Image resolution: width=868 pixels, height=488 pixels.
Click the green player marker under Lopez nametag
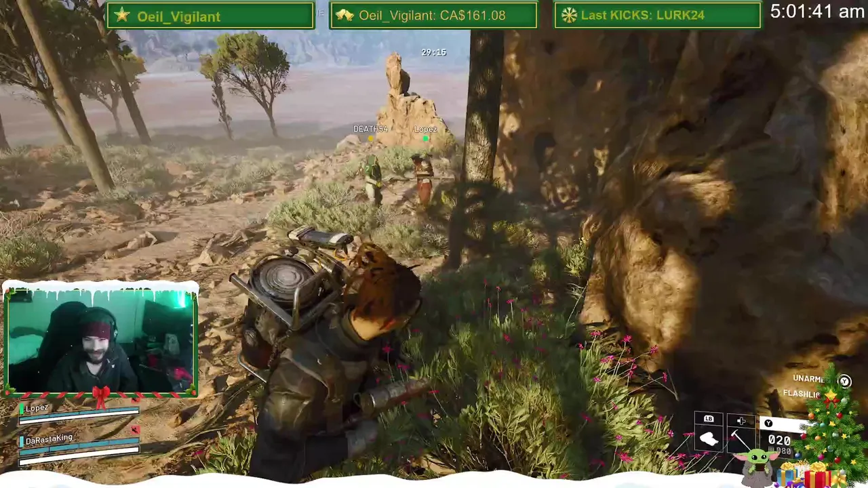click(425, 138)
